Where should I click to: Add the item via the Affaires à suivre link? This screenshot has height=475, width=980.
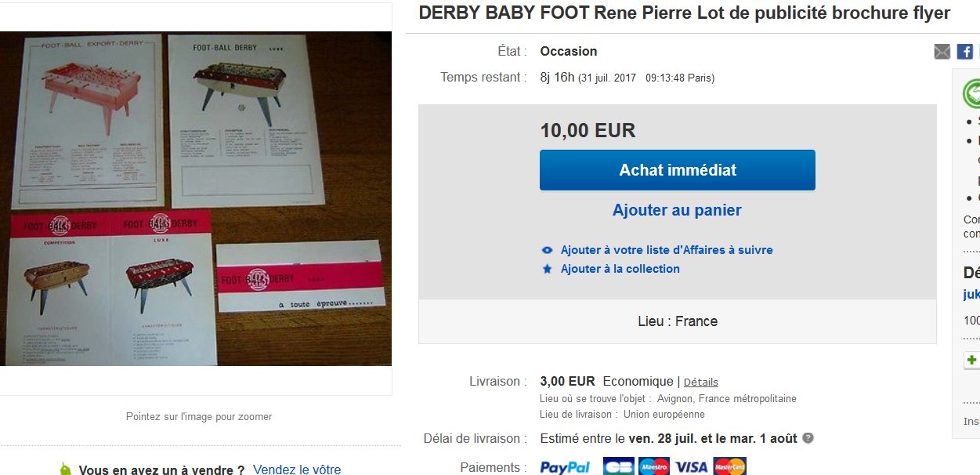[x=667, y=250]
